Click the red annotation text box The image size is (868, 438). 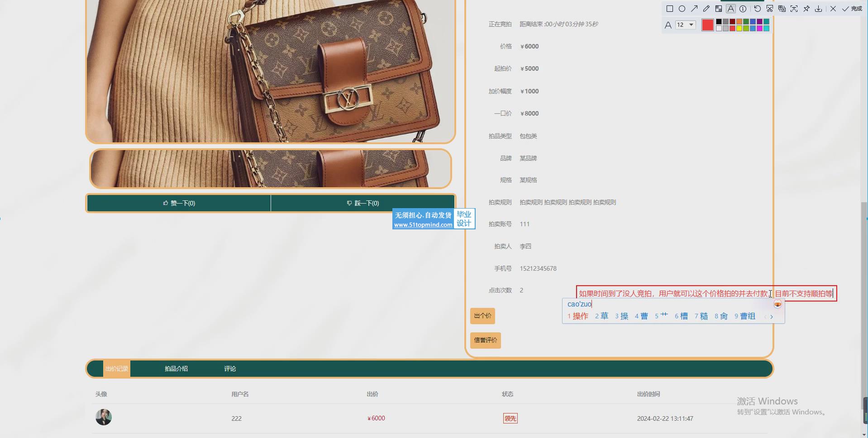(x=706, y=293)
